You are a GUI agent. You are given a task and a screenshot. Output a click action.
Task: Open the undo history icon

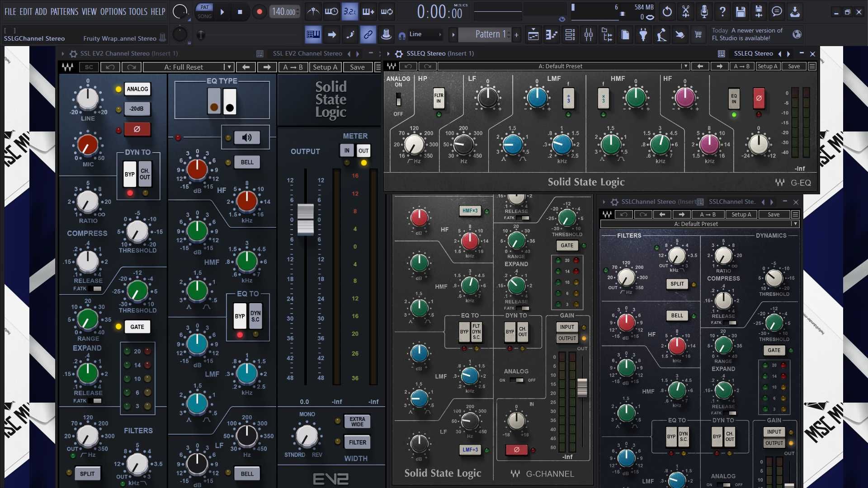[667, 12]
